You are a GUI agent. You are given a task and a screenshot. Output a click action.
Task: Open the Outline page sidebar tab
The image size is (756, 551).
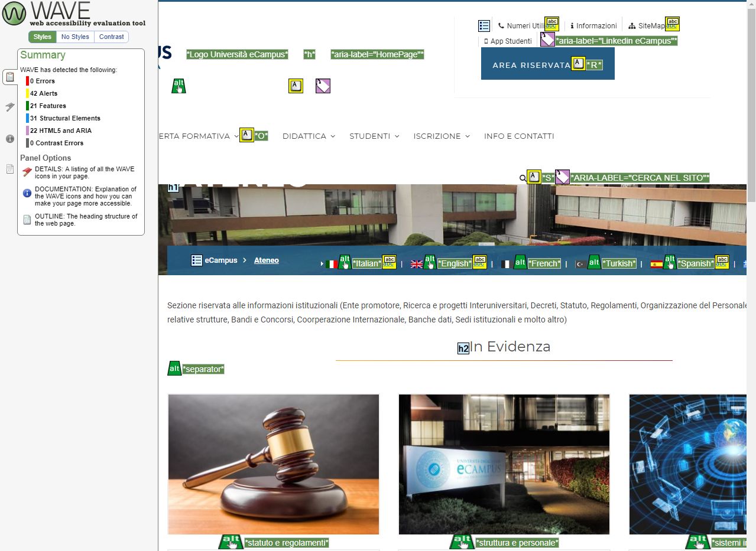tap(10, 169)
